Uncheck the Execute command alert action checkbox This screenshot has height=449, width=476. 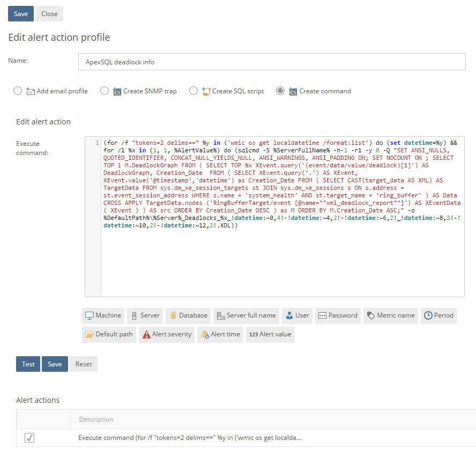click(x=29, y=438)
